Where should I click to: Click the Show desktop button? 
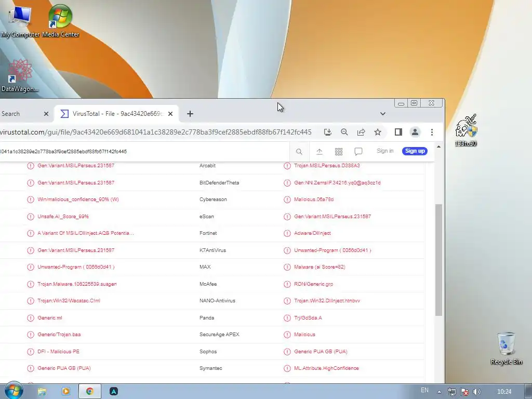click(528, 392)
